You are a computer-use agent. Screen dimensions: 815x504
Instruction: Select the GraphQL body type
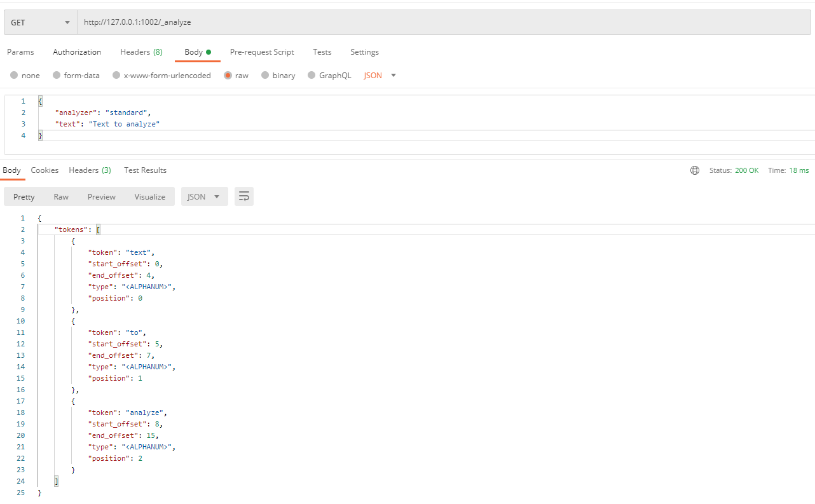329,75
